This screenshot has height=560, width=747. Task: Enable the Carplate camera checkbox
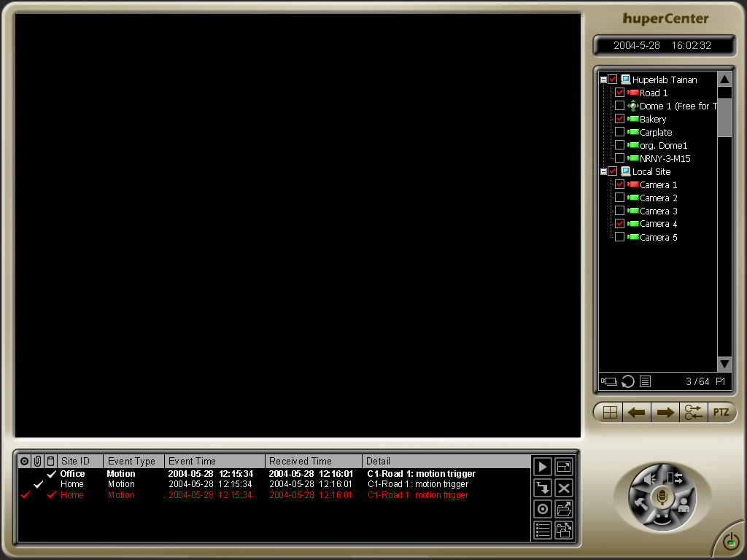[x=619, y=132]
